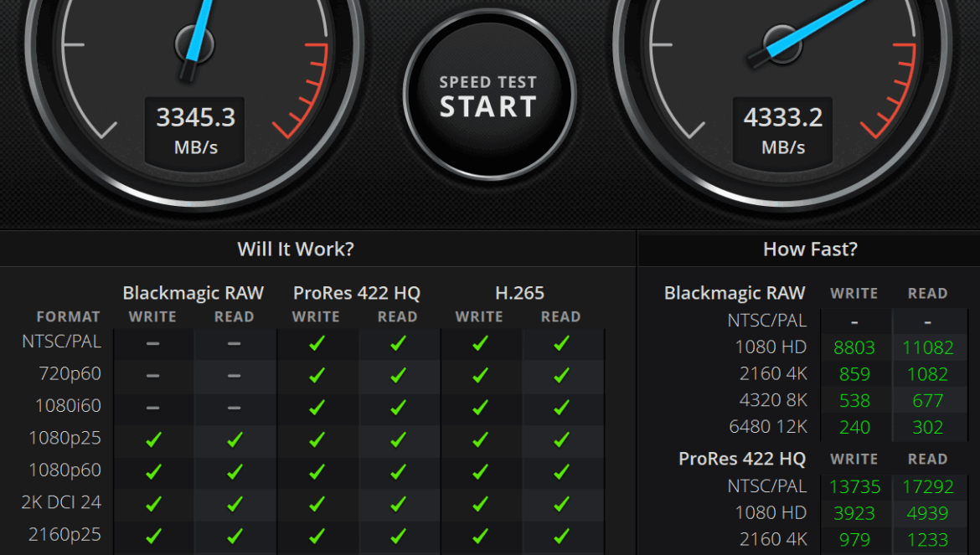Click the Blackmagic RAW 1080 HD read value 11082
Image resolution: width=980 pixels, height=555 pixels.
point(927,347)
